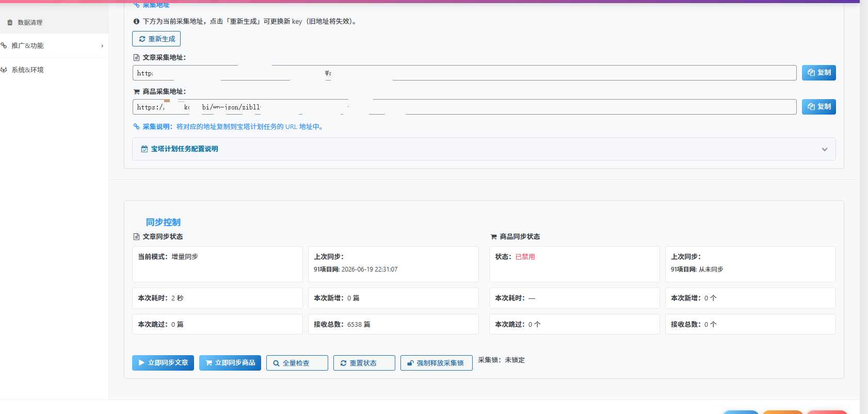
Task: Click the calendar icon beside 宝塔计划任务配置说明
Action: point(144,149)
